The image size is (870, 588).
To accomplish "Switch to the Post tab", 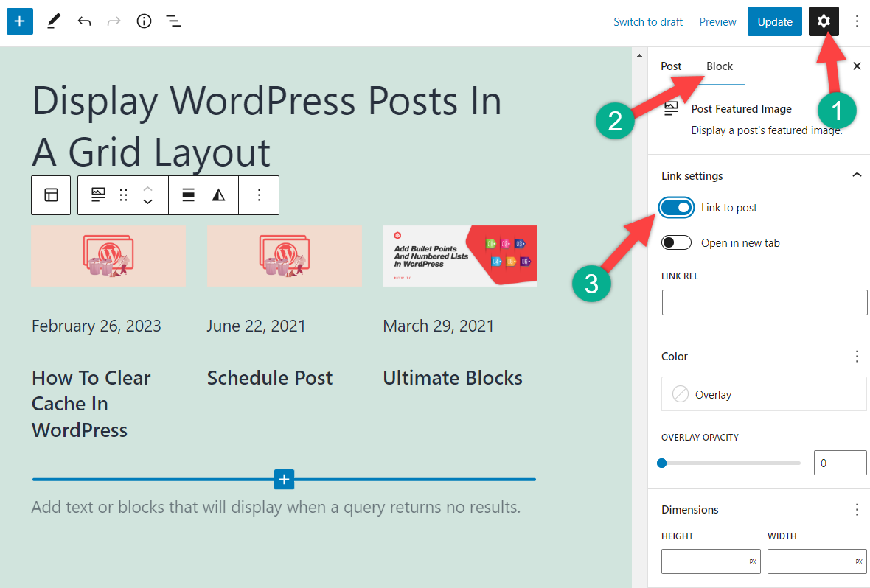I will point(671,66).
